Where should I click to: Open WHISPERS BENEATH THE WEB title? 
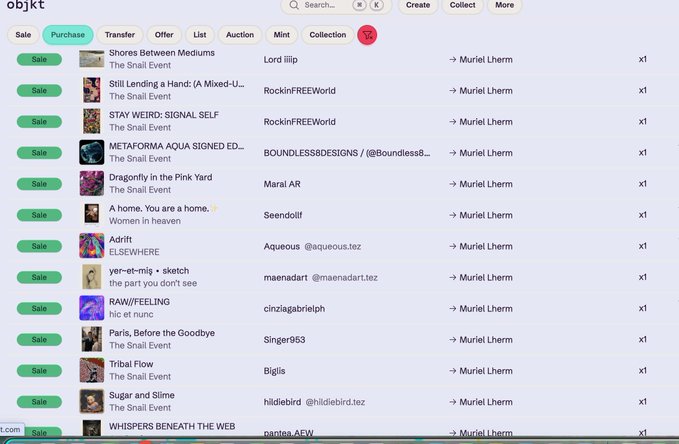(x=172, y=427)
